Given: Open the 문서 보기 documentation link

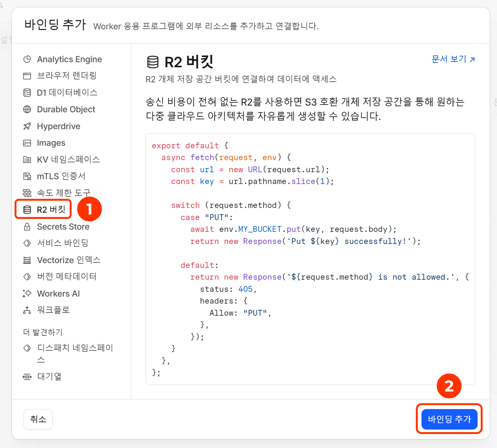Looking at the screenshot, I should tap(453, 59).
